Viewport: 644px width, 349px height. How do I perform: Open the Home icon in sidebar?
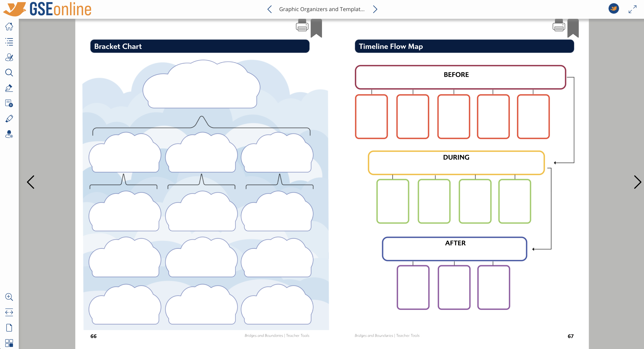pyautogui.click(x=9, y=26)
